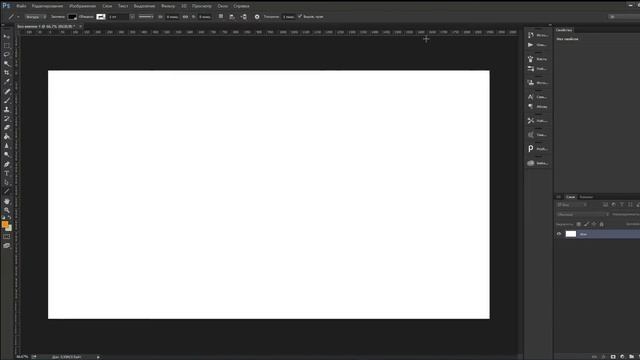
Task: Select the History Brush tool
Action: click(7, 118)
